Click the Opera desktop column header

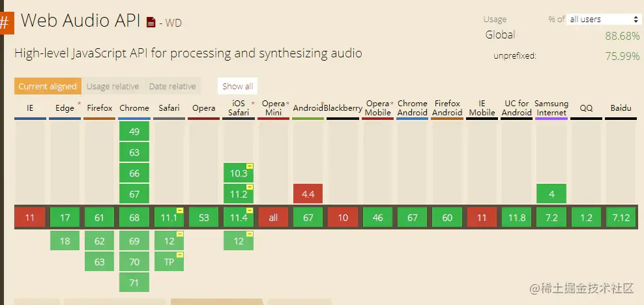click(x=204, y=108)
